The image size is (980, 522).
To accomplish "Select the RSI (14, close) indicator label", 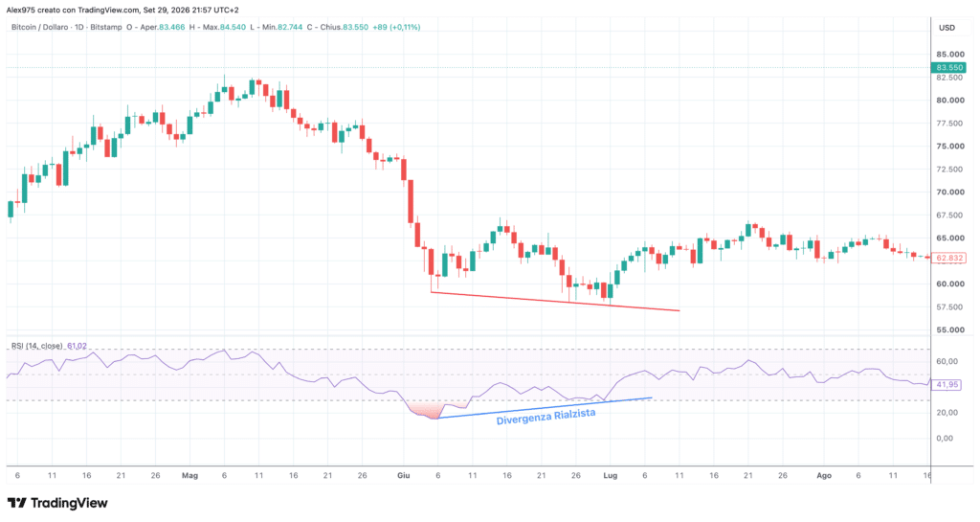I will [37, 346].
